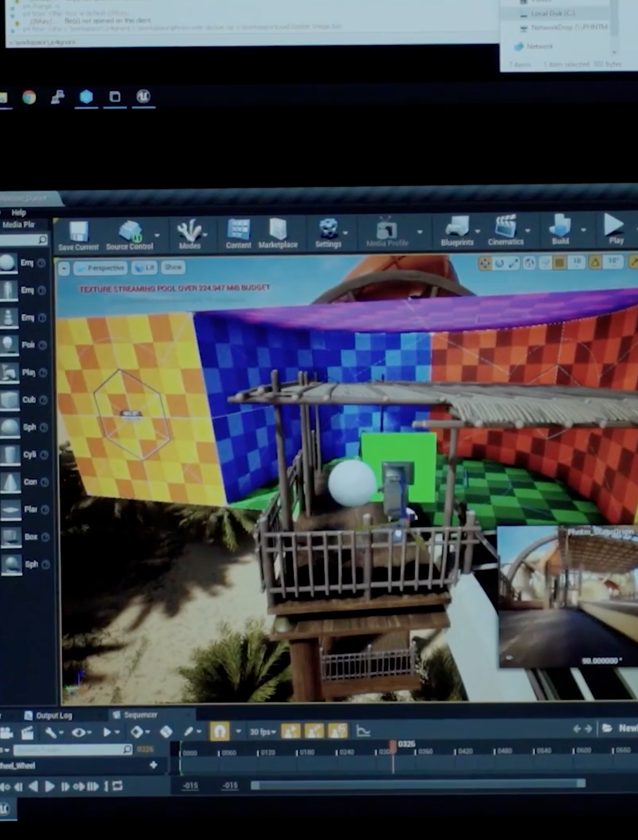Toggle grid snapping in the viewport toolbar

pos(559,262)
